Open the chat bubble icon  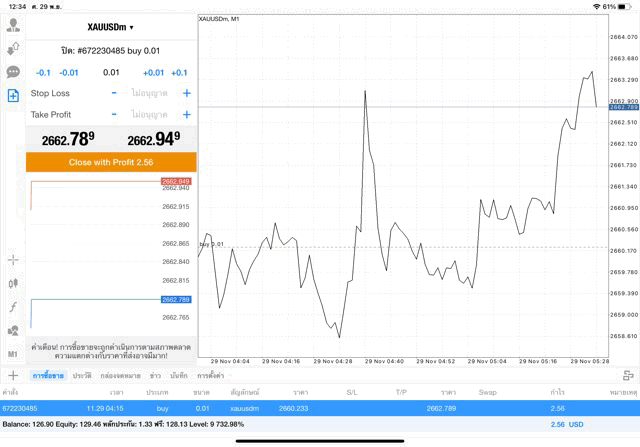click(x=13, y=72)
